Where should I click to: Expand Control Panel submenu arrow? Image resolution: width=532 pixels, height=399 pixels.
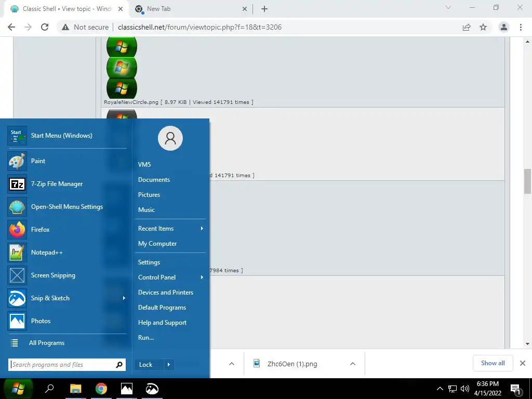click(x=202, y=277)
